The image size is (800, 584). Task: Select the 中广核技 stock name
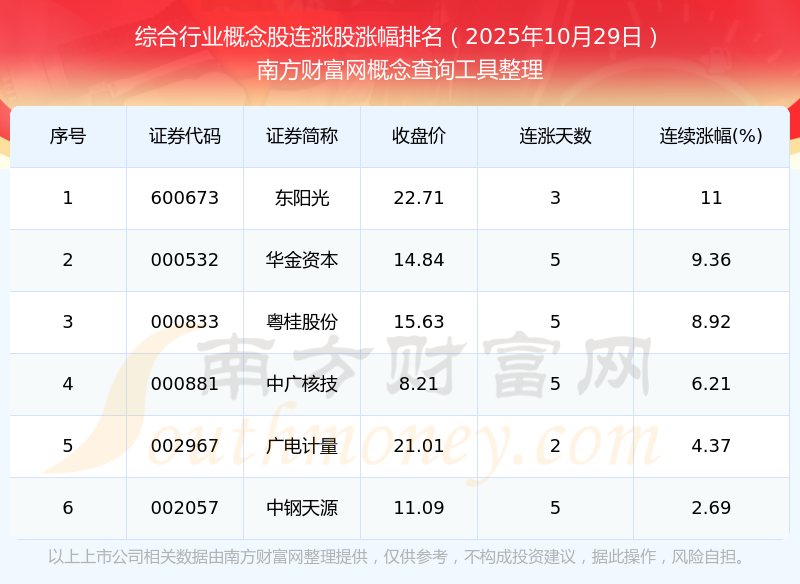click(x=302, y=384)
